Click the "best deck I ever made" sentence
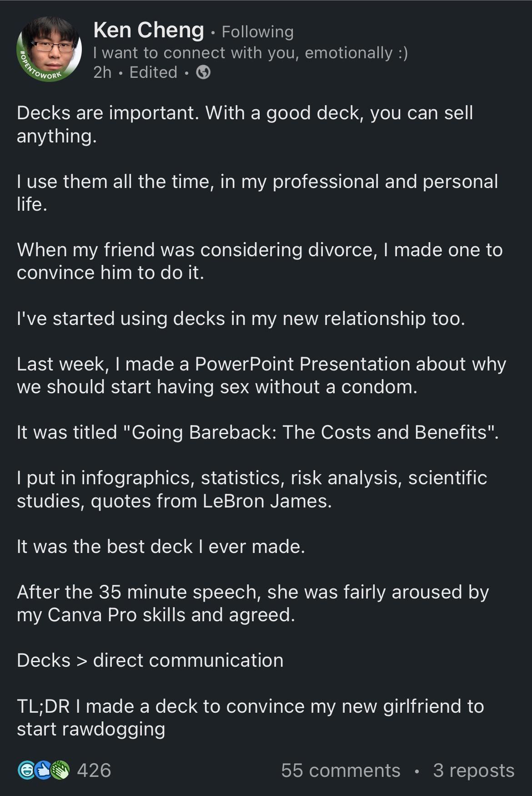This screenshot has height=796, width=532. pyautogui.click(x=161, y=546)
